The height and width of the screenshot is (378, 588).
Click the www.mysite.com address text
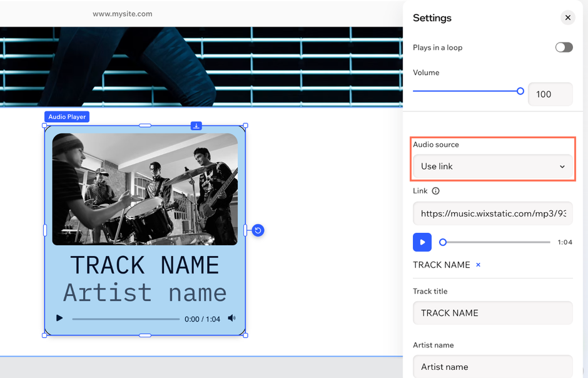123,14
